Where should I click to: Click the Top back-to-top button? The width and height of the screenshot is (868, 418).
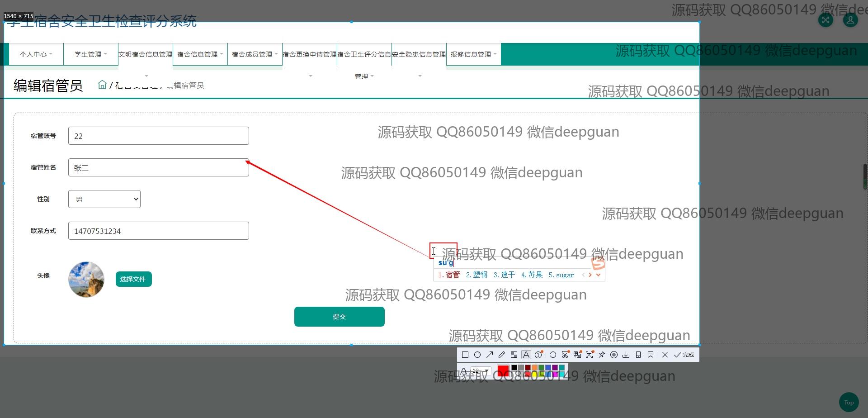point(849,402)
